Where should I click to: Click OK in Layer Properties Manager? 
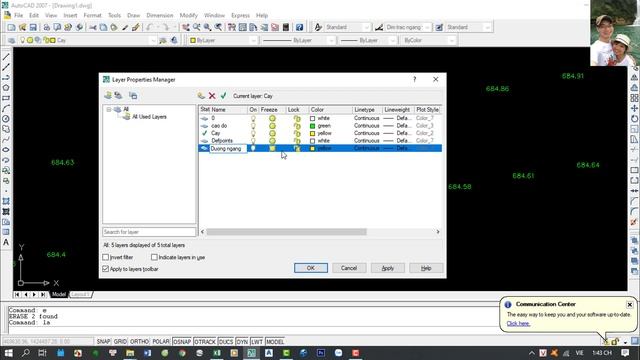(311, 268)
